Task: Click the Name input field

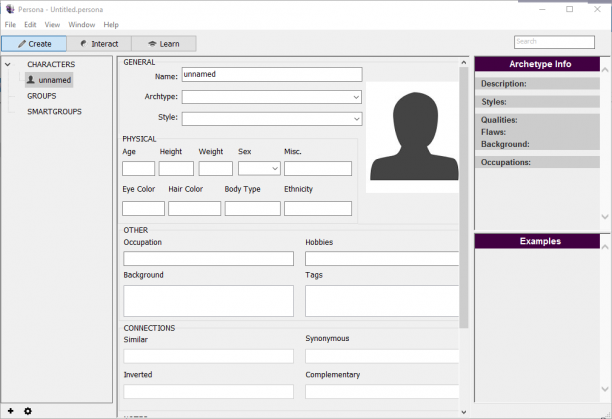Action: tap(272, 75)
